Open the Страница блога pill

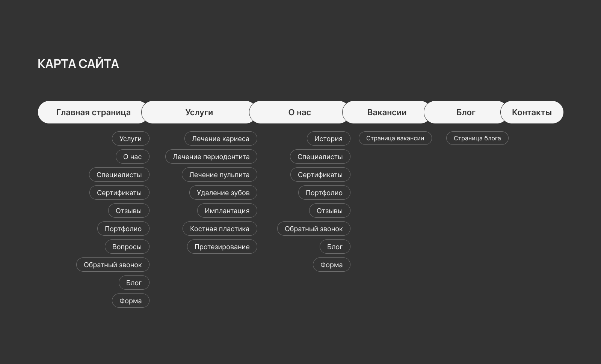[477, 138]
